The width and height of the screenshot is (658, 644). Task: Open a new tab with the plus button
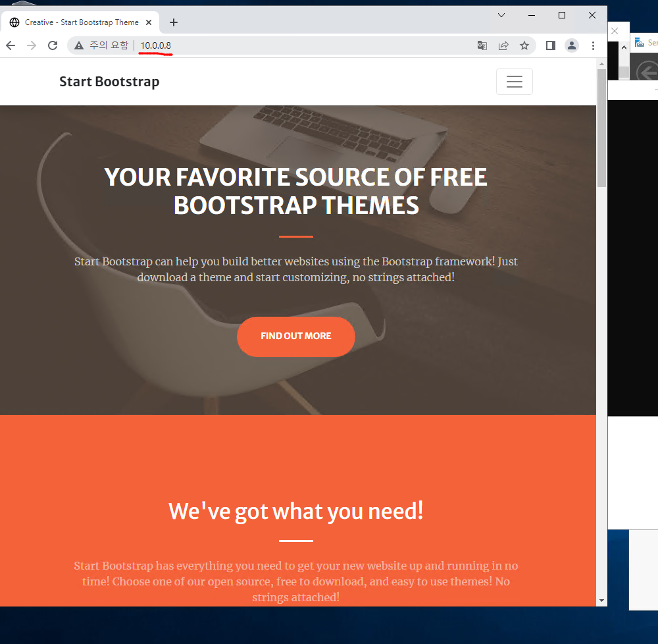coord(174,22)
